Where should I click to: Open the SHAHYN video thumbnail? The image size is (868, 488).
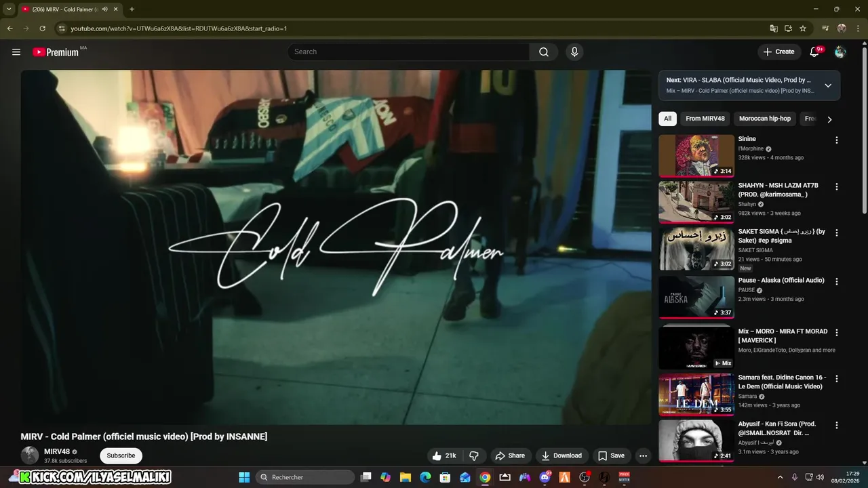point(696,202)
